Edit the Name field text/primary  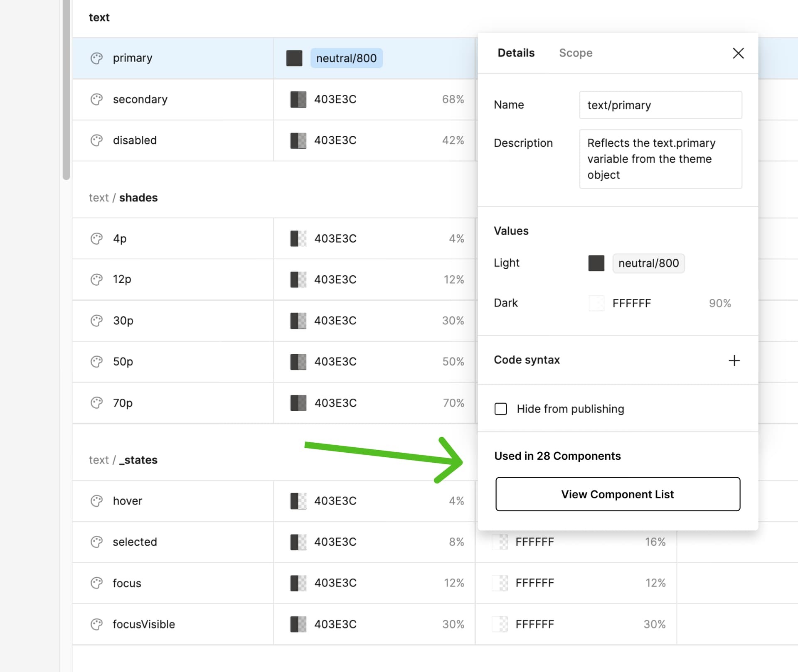click(660, 105)
